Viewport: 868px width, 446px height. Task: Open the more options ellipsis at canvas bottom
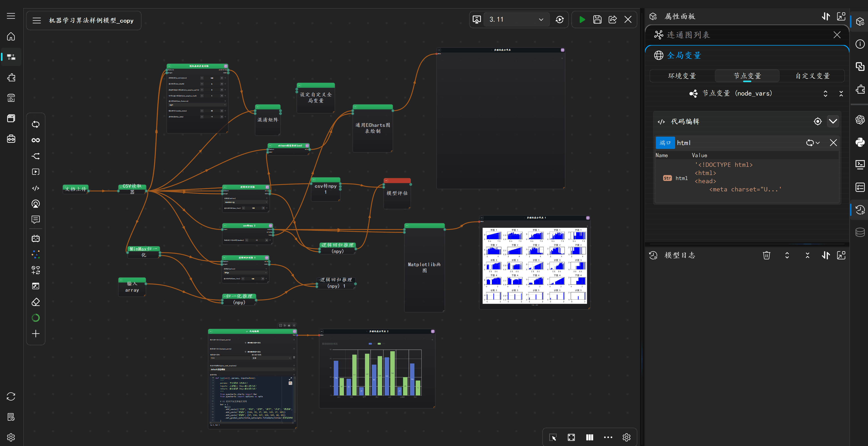[608, 437]
